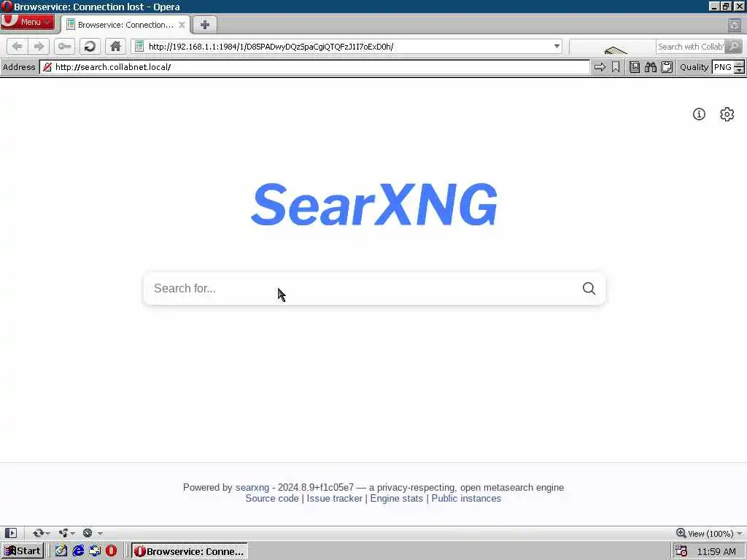Expand the Opera address history dropdown arrow

557,46
